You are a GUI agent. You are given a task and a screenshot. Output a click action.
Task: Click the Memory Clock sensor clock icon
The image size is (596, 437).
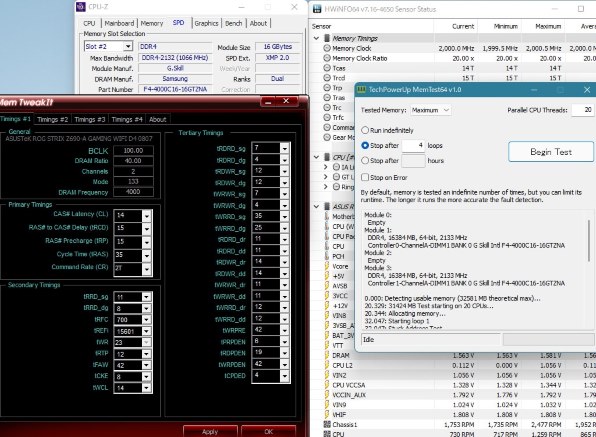pyautogui.click(x=327, y=48)
